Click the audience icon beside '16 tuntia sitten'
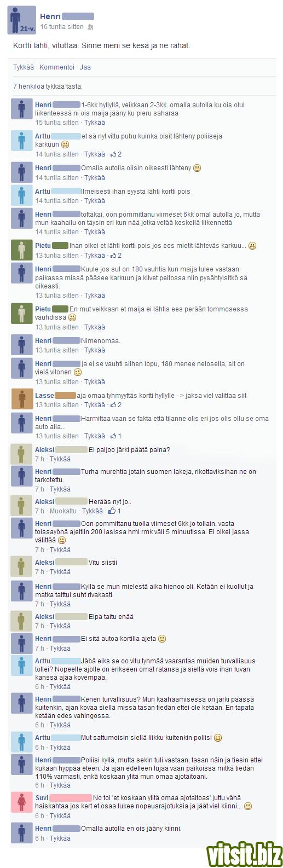Image resolution: width=283 pixels, height=868 pixels. pyautogui.click(x=90, y=27)
